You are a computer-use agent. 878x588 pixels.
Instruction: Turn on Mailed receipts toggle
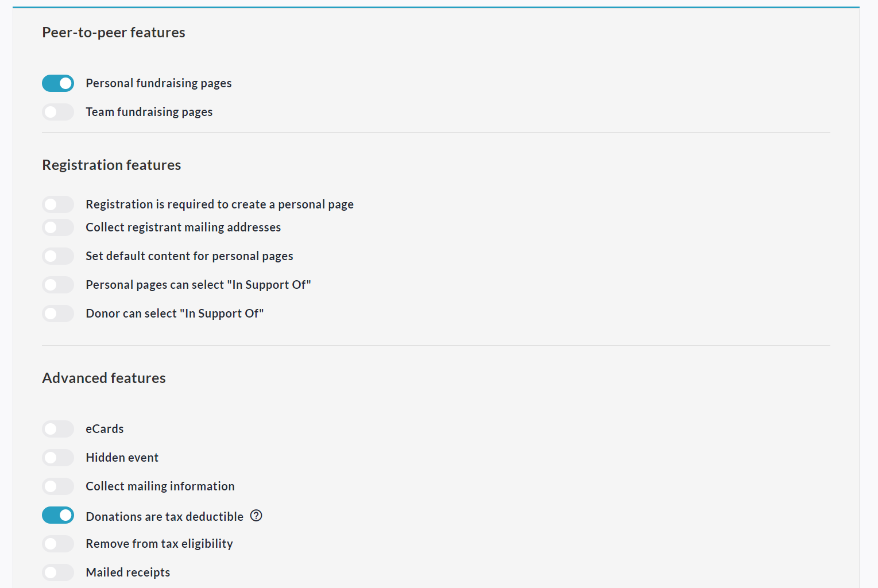pyautogui.click(x=58, y=572)
